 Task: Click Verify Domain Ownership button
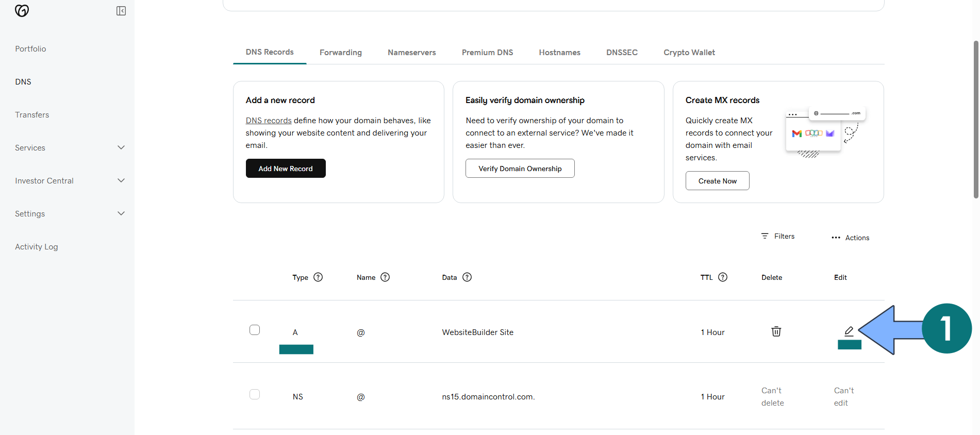520,169
